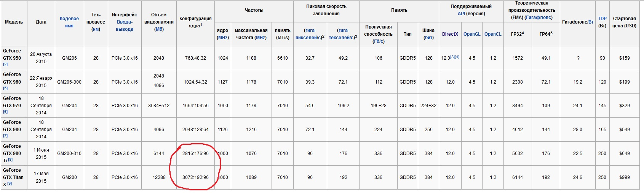Click the bus width 224+32
This screenshot has height=193, width=644.
coord(428,106)
